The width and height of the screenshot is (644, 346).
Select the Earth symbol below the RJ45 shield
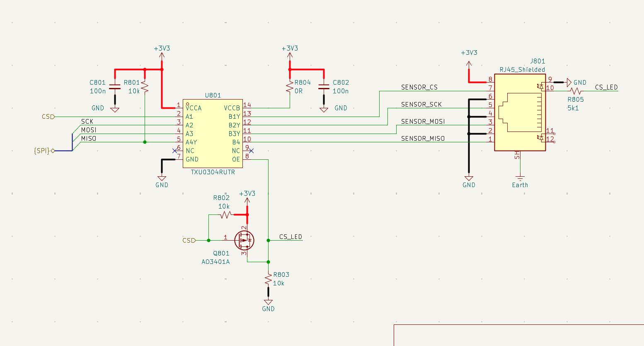coord(520,179)
